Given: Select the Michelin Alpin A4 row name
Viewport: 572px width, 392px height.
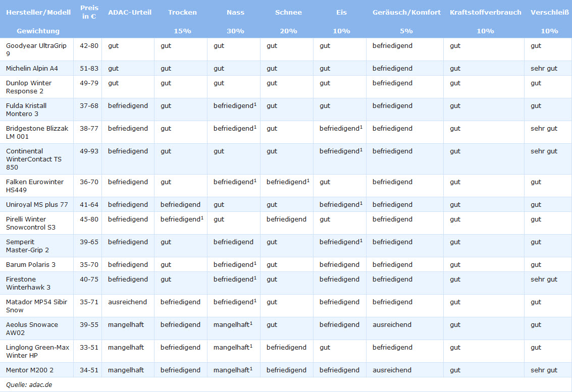Looking at the screenshot, I should click(x=32, y=68).
